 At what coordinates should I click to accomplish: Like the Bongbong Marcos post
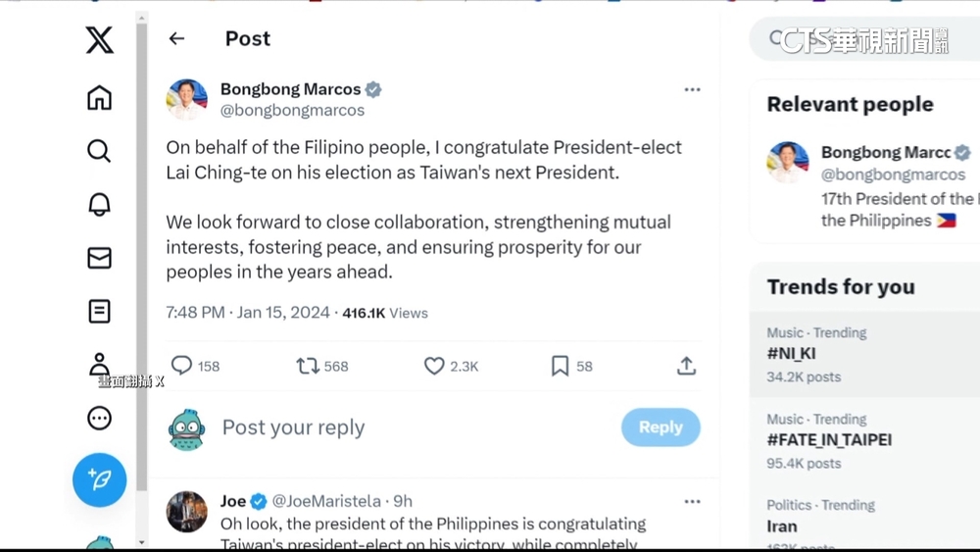click(x=434, y=366)
